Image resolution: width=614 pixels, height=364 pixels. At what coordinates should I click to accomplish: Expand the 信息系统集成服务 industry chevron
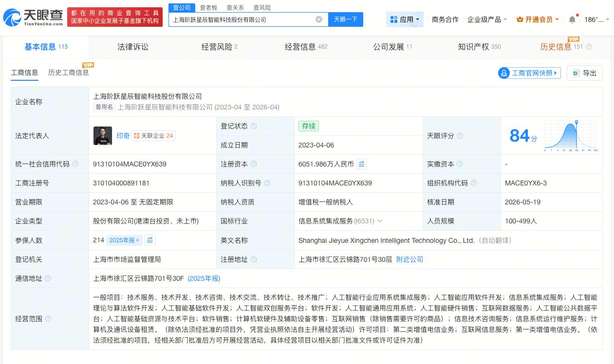[x=380, y=221]
